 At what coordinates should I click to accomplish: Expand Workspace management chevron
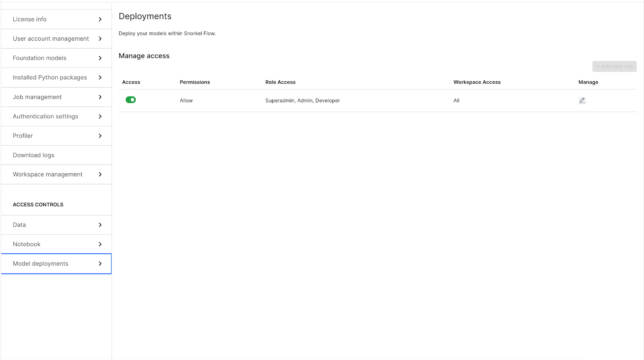tap(100, 174)
